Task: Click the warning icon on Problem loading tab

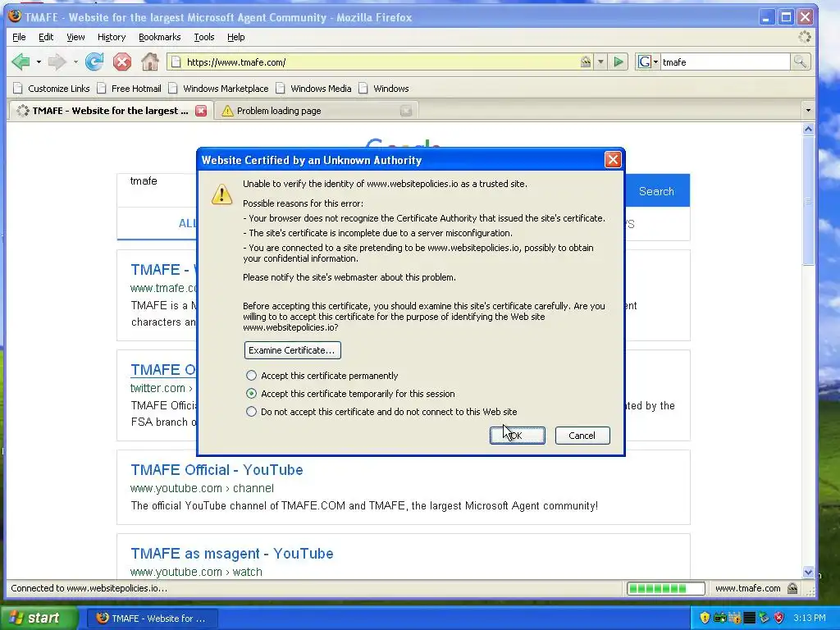Action: (227, 111)
